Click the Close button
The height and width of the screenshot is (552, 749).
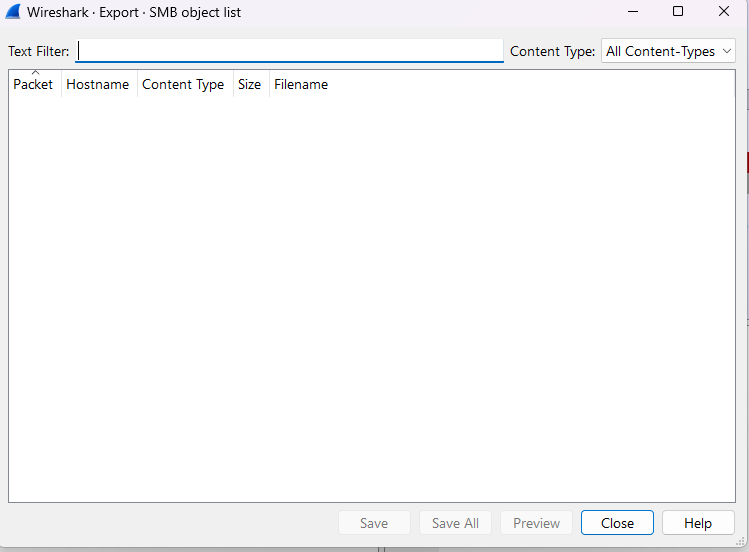(617, 523)
